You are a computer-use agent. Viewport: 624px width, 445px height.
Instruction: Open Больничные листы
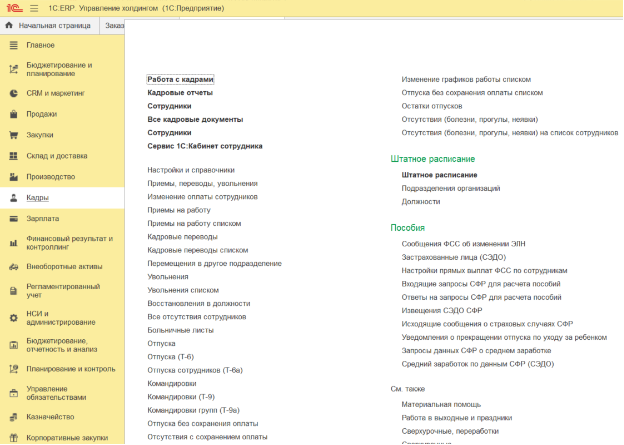coord(181,330)
